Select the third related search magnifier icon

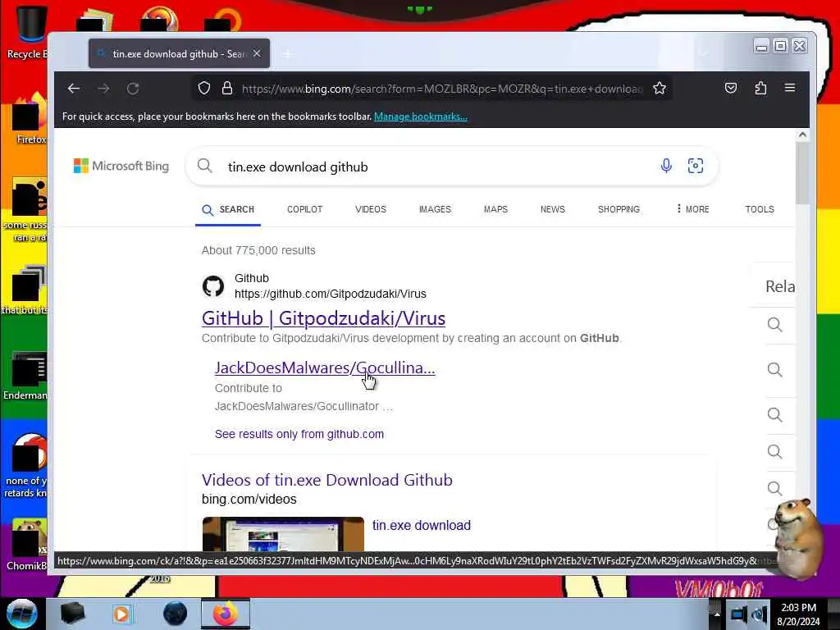(x=774, y=414)
